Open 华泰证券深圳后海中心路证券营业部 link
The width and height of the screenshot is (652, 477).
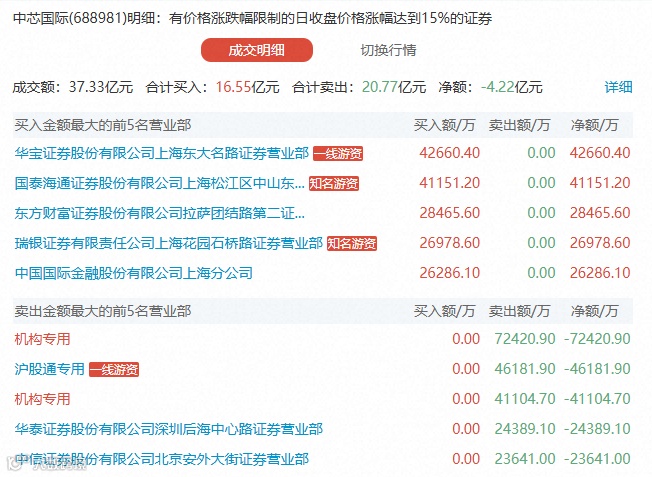click(x=169, y=429)
